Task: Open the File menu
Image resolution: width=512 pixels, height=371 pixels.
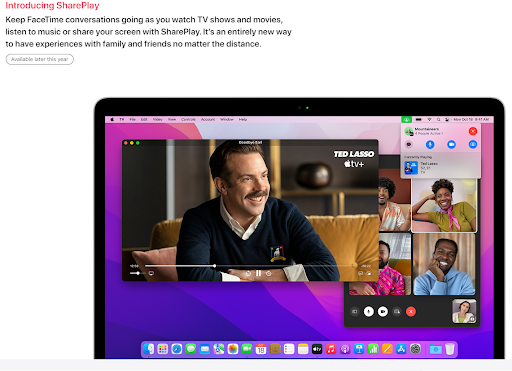Action: tap(132, 119)
